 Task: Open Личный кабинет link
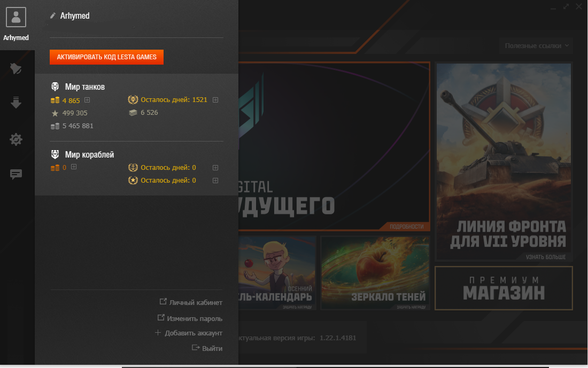[x=191, y=302]
